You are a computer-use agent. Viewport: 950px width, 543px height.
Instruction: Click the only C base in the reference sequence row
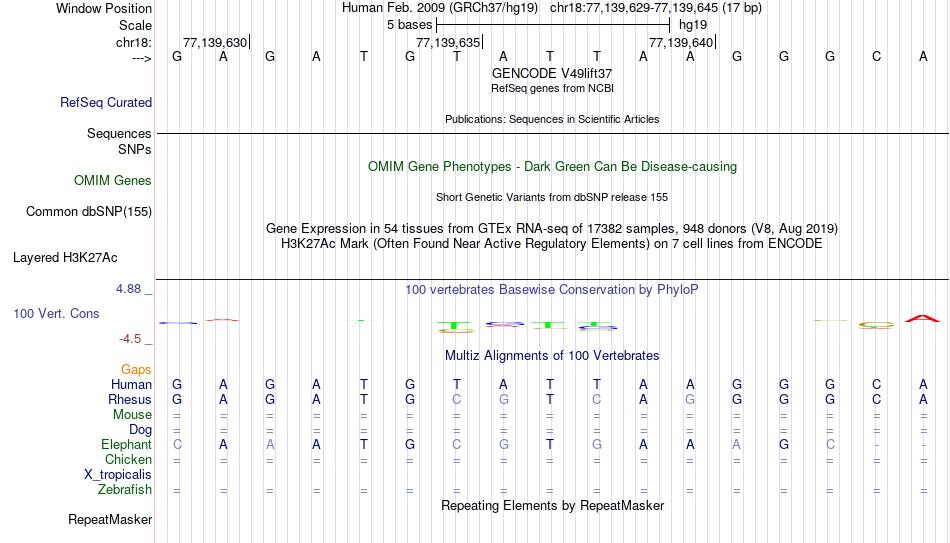click(x=876, y=56)
